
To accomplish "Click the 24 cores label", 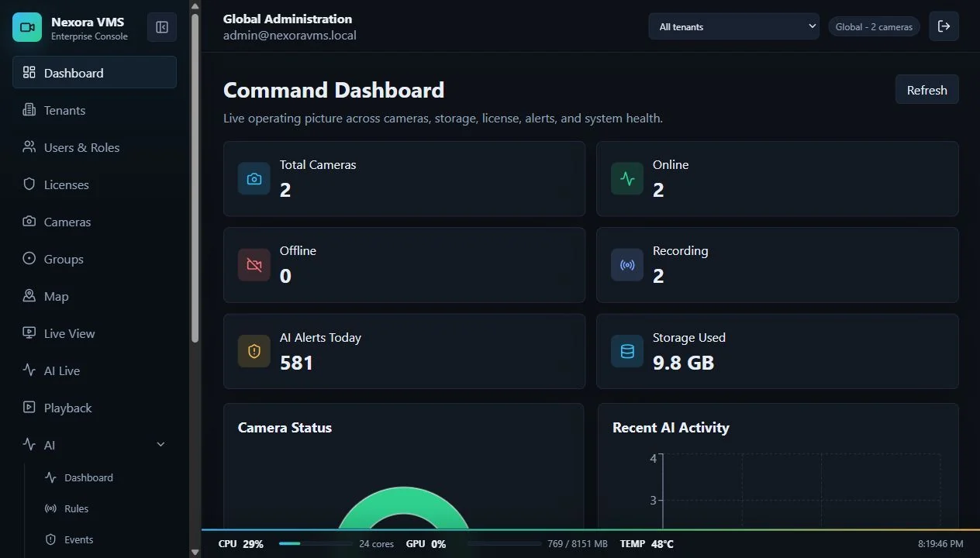I will point(376,544).
